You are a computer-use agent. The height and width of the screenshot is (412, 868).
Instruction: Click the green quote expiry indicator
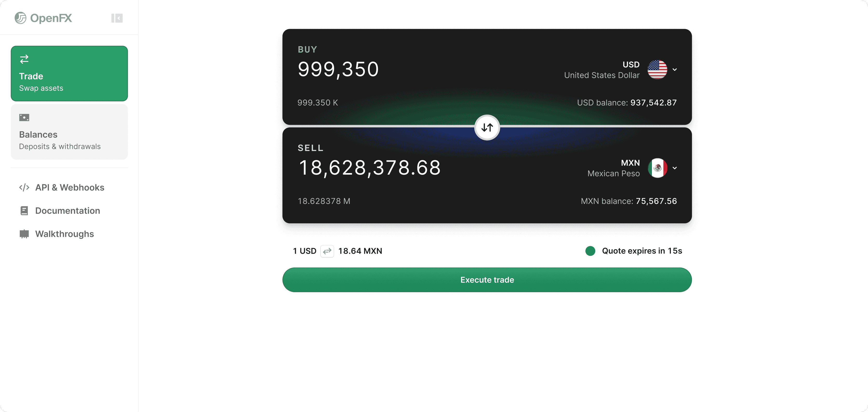[x=590, y=251]
